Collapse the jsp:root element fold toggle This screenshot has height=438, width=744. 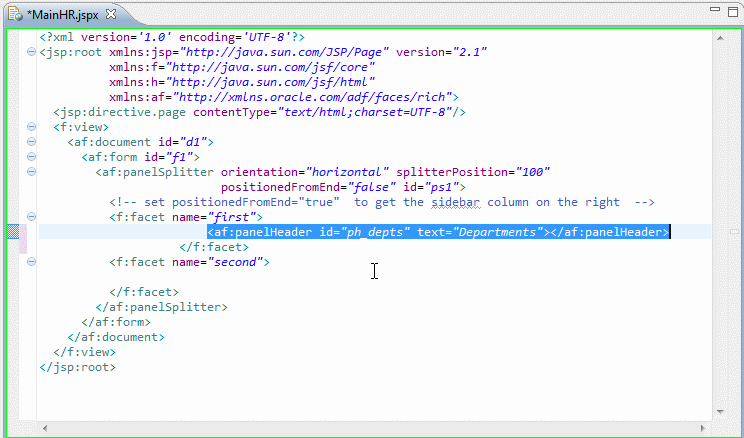31,52
